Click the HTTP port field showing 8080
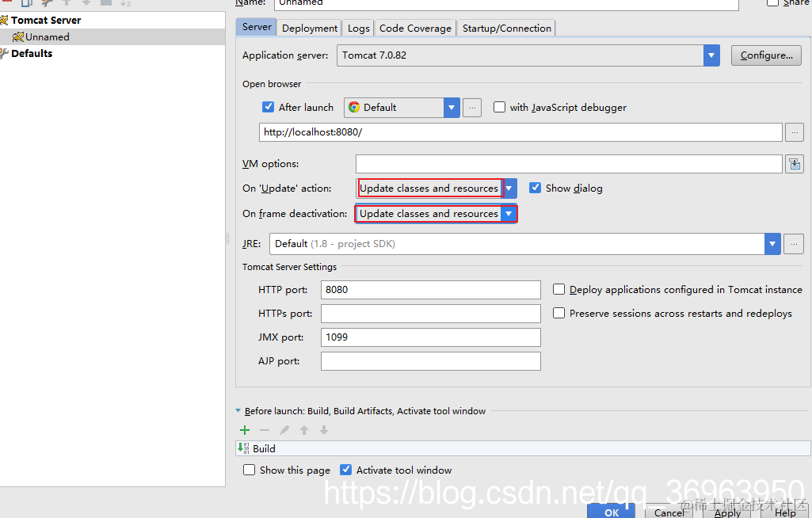 tap(430, 290)
